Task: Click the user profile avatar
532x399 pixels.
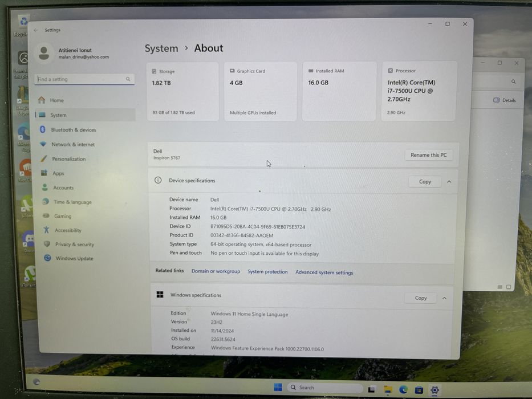Action: click(44, 53)
